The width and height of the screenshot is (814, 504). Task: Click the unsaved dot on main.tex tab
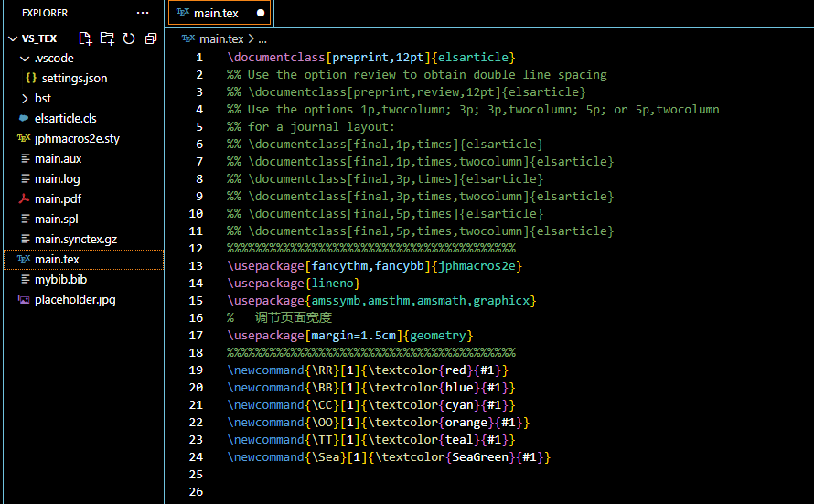[x=261, y=14]
